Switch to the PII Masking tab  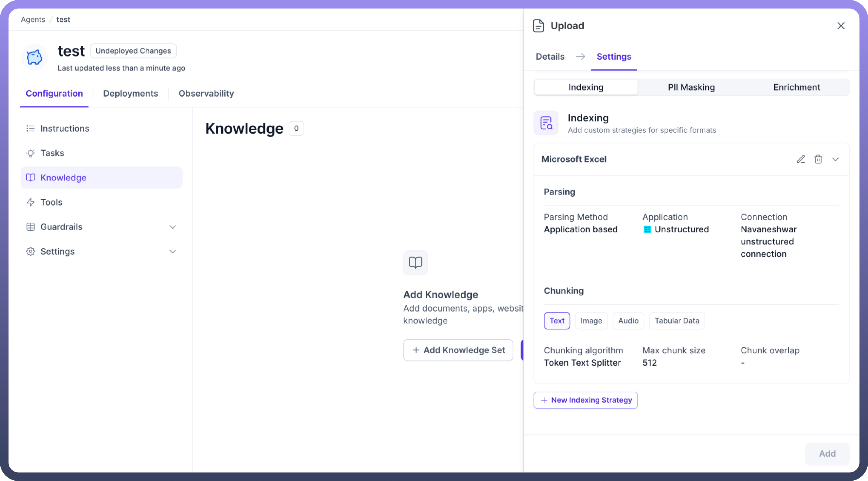click(x=691, y=87)
